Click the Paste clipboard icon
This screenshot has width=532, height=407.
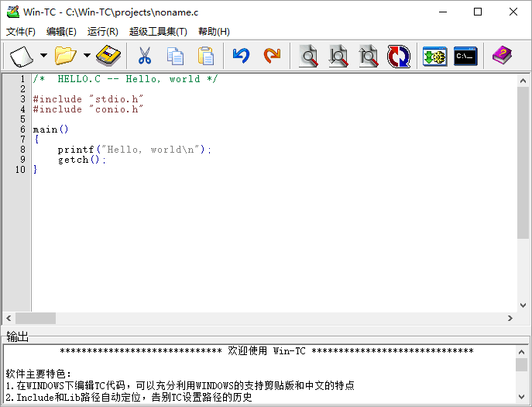point(206,56)
